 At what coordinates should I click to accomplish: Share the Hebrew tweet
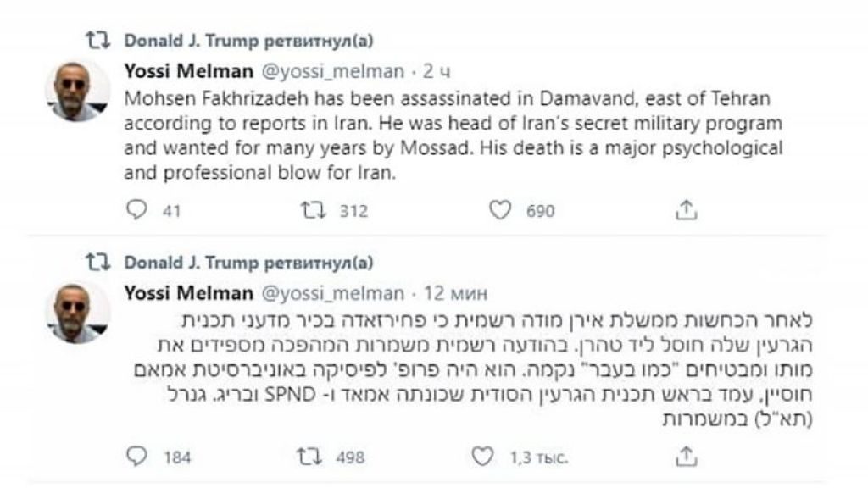tap(687, 457)
